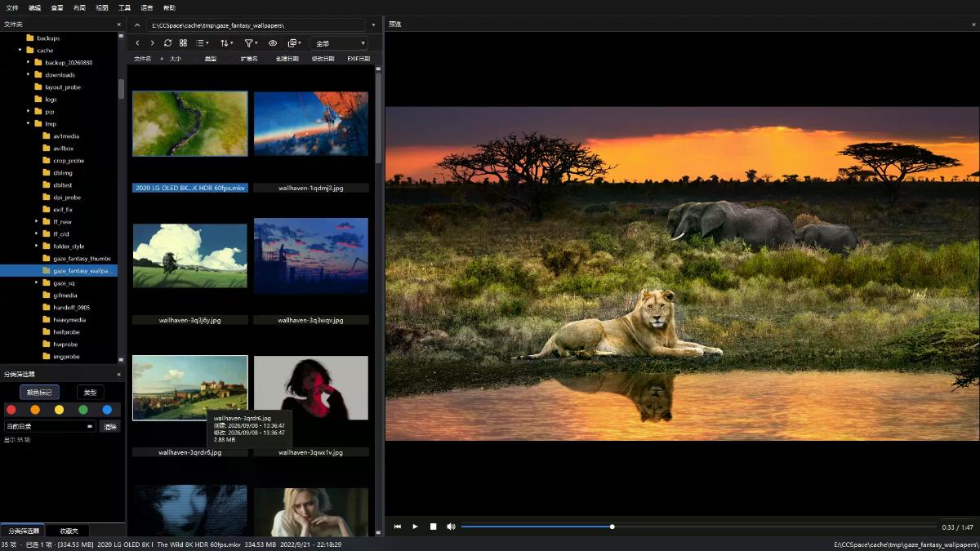
Task: Close the 分类筛选器 panel
Action: (x=119, y=375)
